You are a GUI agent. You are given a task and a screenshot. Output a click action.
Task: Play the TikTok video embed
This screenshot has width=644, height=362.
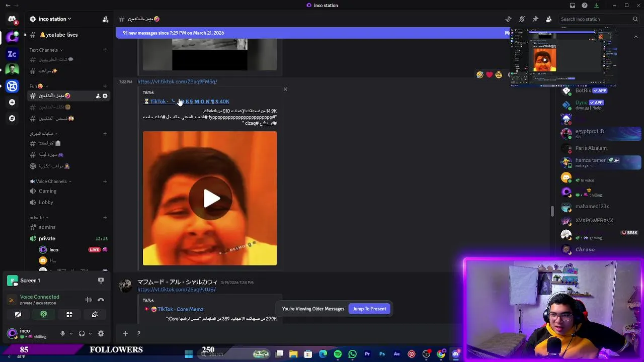pos(210,198)
